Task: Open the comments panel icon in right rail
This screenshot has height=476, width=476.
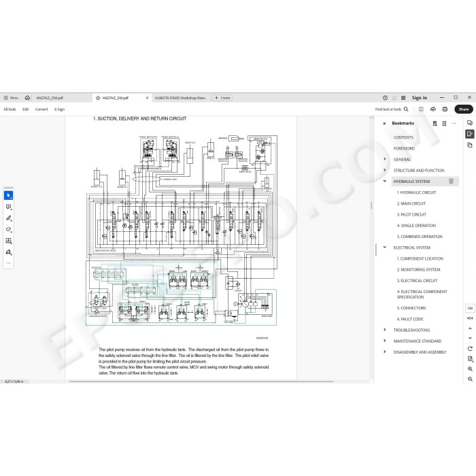Action: coord(470,123)
